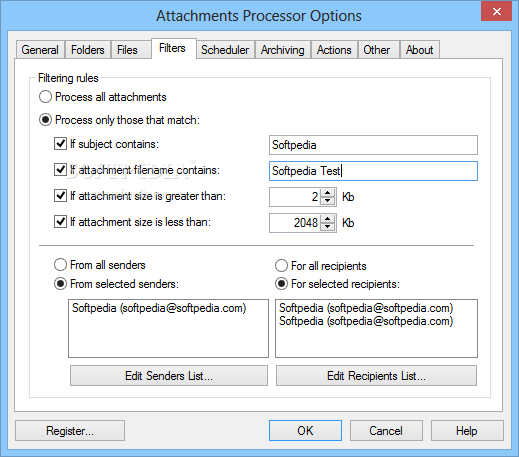Open the Actions tab

click(334, 50)
